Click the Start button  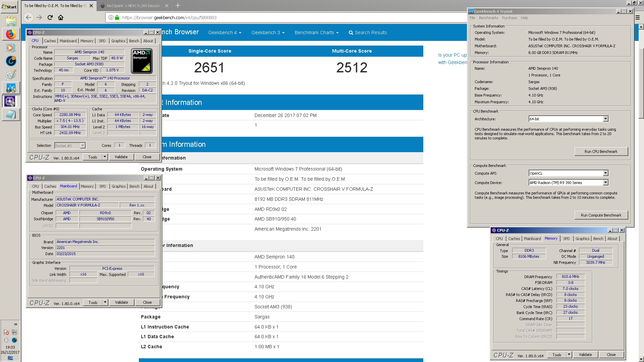coord(9,7)
